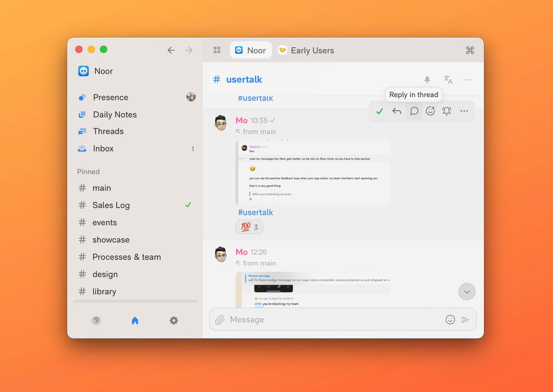Viewport: 553px width, 392px height.
Task: Set a reminder with the alarm bell icon
Action: pos(447,111)
